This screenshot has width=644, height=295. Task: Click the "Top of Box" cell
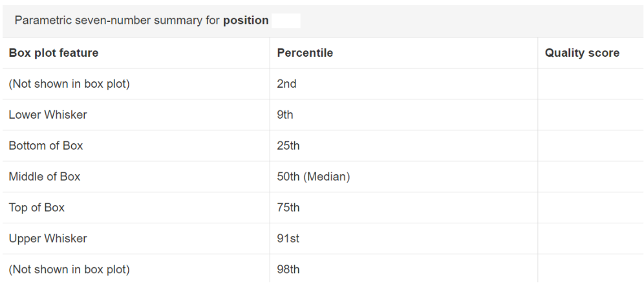click(x=37, y=208)
